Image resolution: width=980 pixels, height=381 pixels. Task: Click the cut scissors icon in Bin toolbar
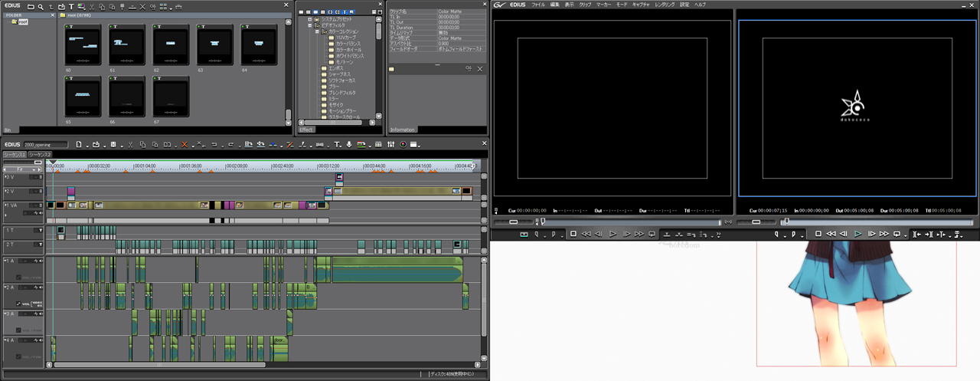[92, 7]
